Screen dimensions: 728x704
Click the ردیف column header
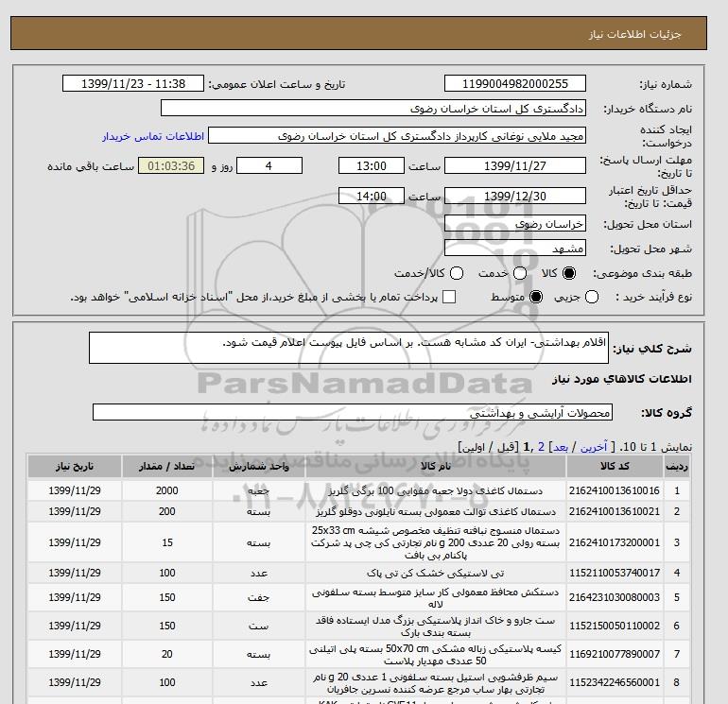(676, 467)
